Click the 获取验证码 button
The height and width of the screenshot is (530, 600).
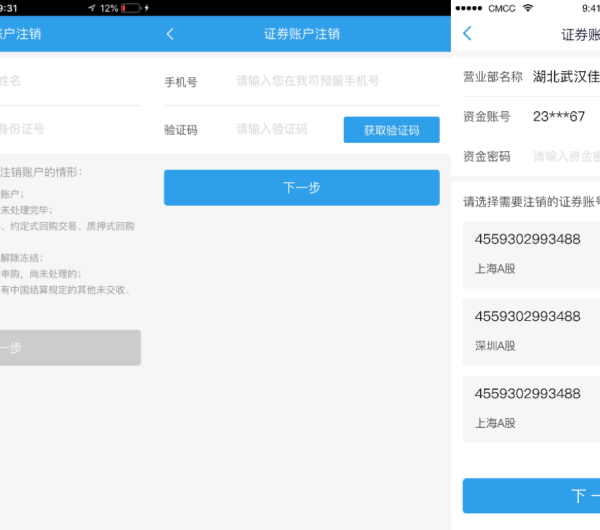click(391, 130)
